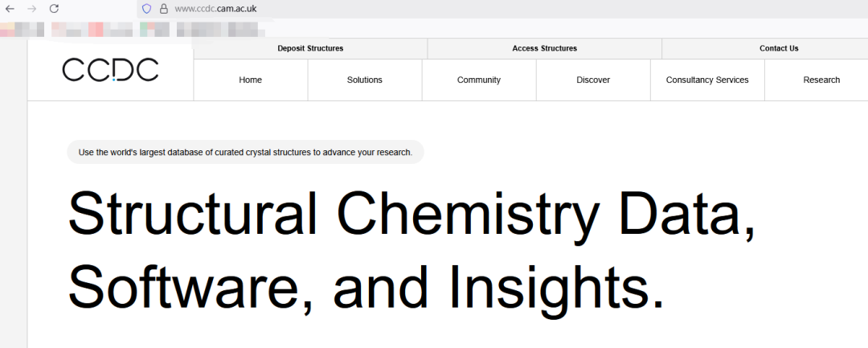Open the Research menu
Viewport: 868px width, 348px height.
click(x=821, y=80)
